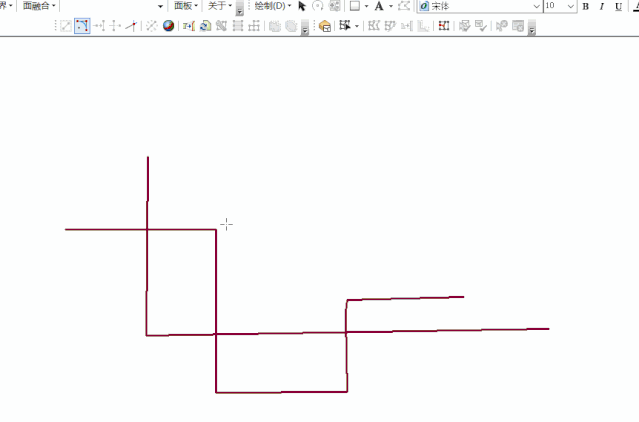The width and height of the screenshot is (639, 422).
Task: Toggle the highlighted curve fillet tool
Action: click(x=82, y=26)
